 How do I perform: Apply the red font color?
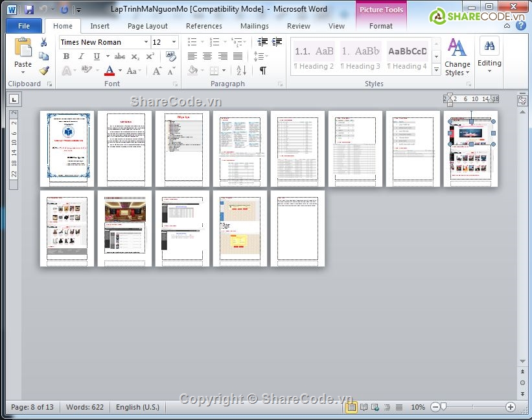[110, 71]
